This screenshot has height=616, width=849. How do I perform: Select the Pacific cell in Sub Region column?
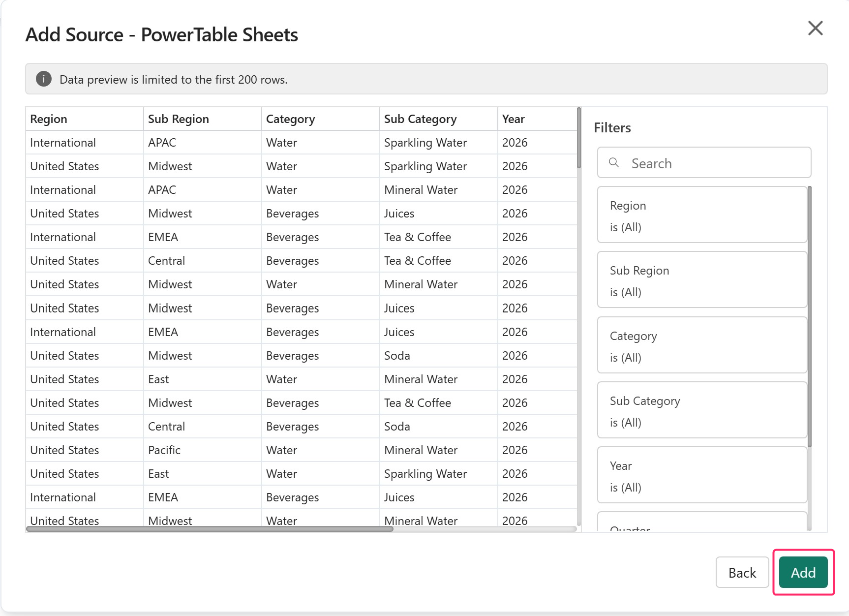[164, 450]
